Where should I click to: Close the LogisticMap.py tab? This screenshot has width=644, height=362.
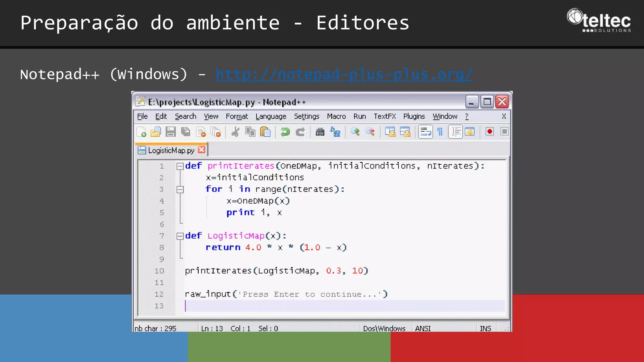[x=202, y=150]
